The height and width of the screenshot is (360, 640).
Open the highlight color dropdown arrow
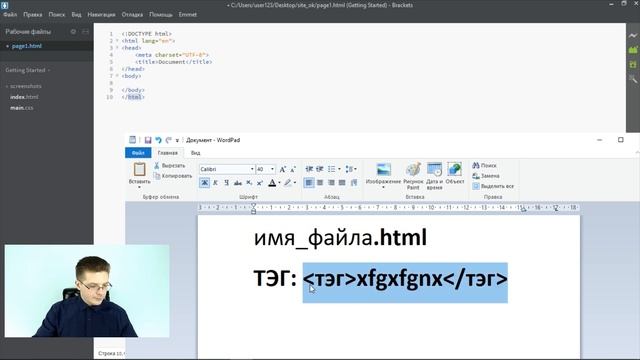[x=295, y=183]
